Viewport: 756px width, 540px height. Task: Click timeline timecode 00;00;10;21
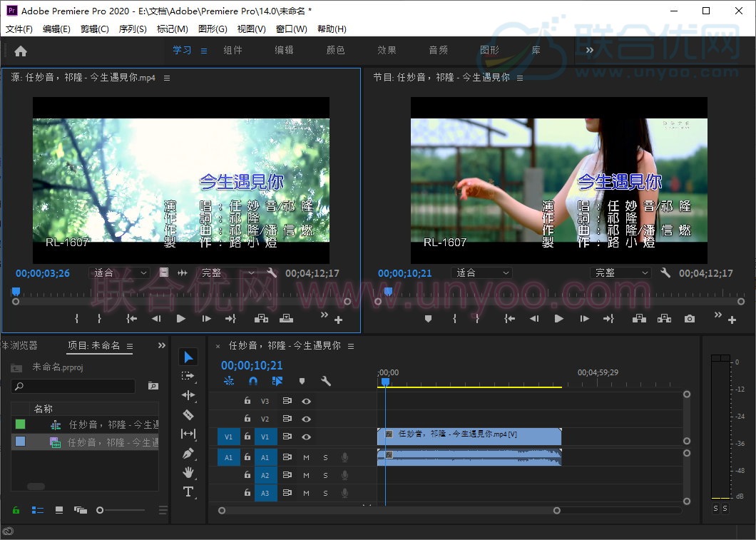252,365
